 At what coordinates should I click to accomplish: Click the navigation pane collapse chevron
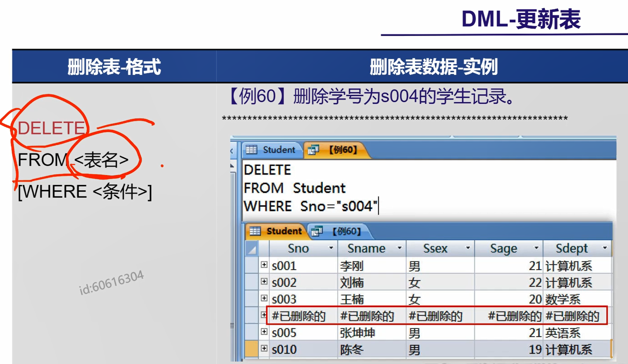point(231,151)
